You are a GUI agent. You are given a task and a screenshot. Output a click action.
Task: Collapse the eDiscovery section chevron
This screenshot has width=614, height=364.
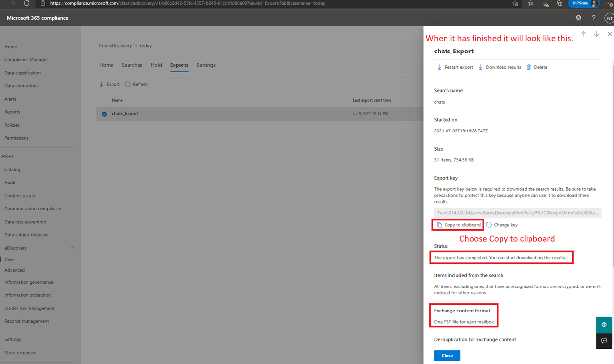[x=73, y=248]
